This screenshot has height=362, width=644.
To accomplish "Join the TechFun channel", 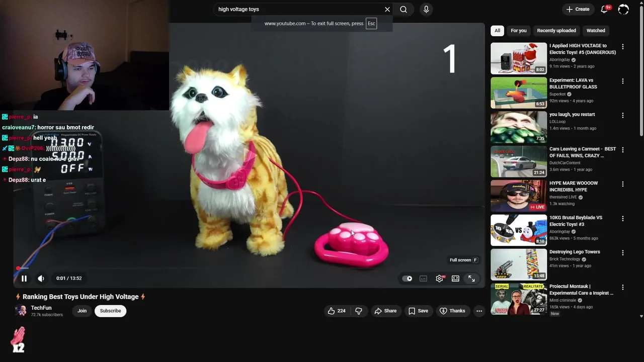I will coord(82,311).
